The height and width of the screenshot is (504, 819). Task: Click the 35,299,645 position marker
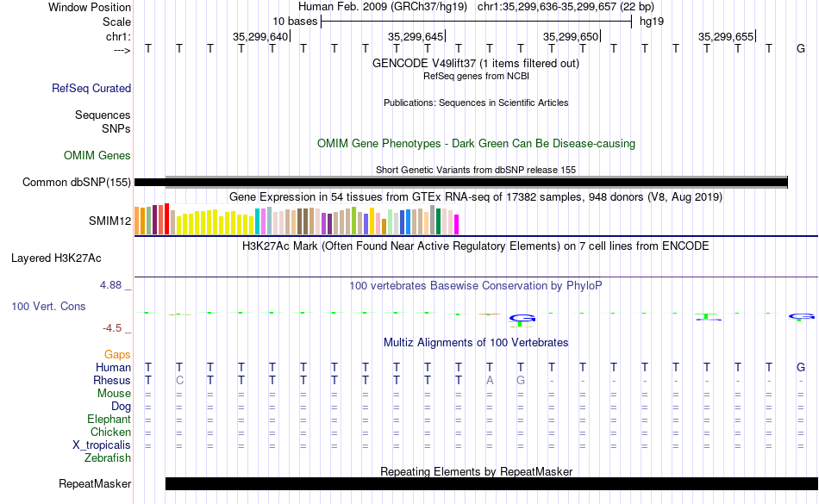click(416, 36)
